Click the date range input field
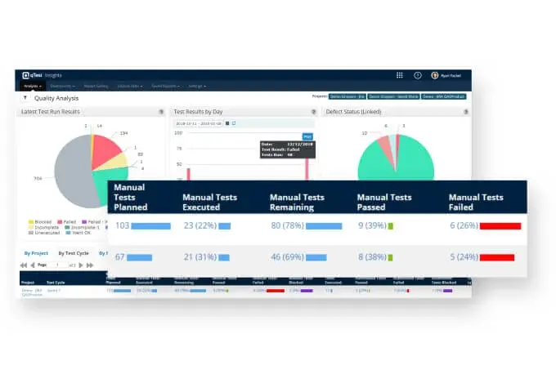Screen dimensions: 556x392 coord(199,123)
